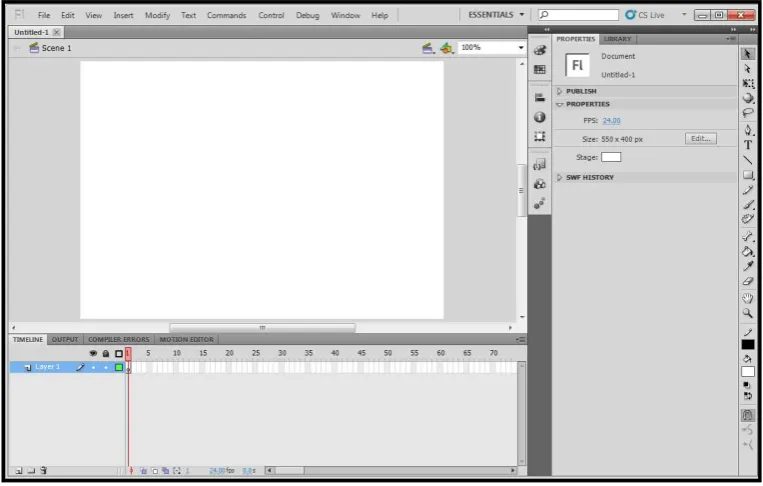
Task: Toggle Onion Skin Outlines in timeline
Action: tap(155, 470)
